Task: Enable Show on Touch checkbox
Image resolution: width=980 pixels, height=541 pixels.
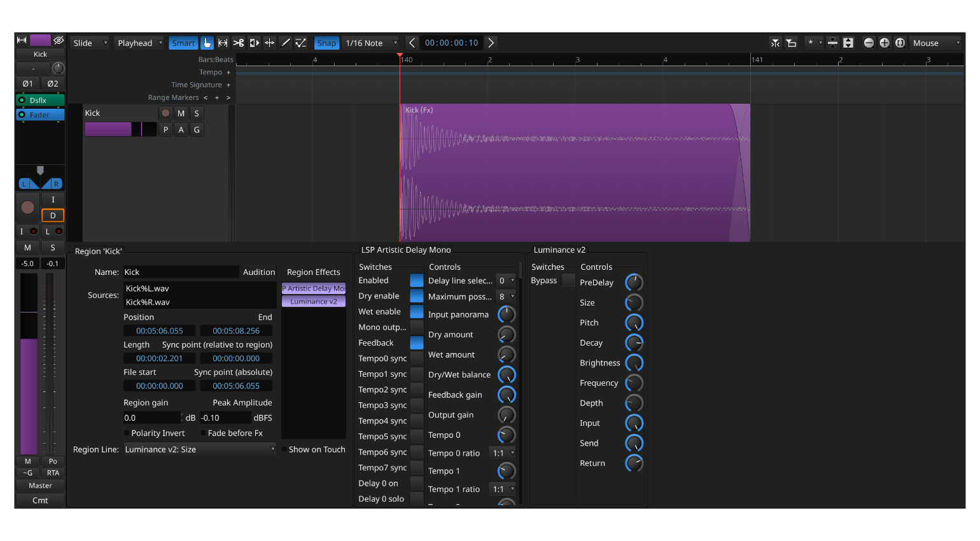Action: tap(284, 449)
